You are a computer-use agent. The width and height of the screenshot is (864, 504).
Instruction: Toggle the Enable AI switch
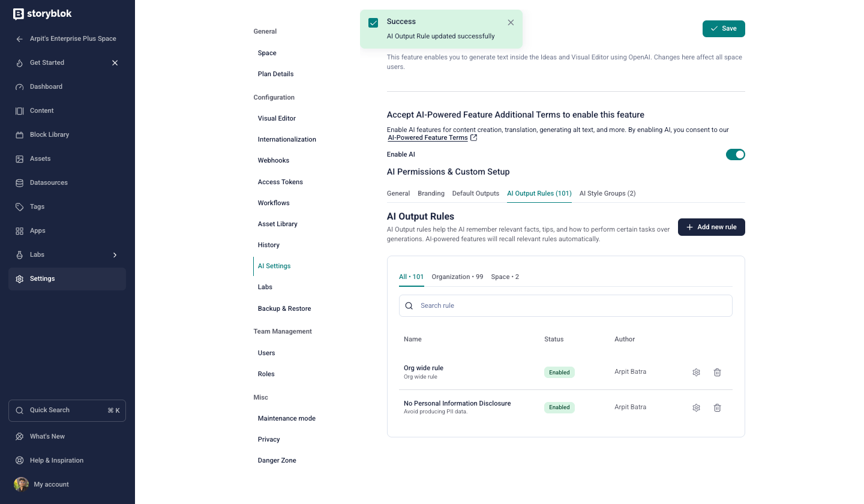[735, 155]
